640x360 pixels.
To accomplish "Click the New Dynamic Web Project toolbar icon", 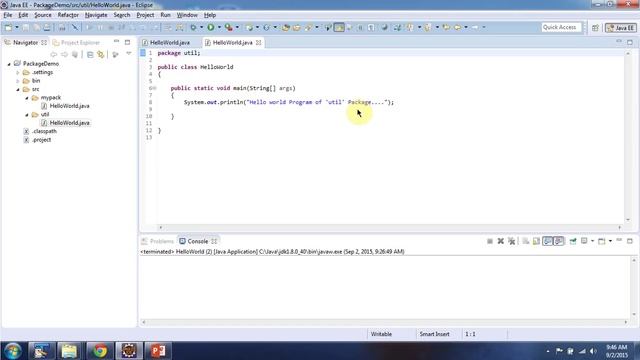I will click(x=249, y=27).
